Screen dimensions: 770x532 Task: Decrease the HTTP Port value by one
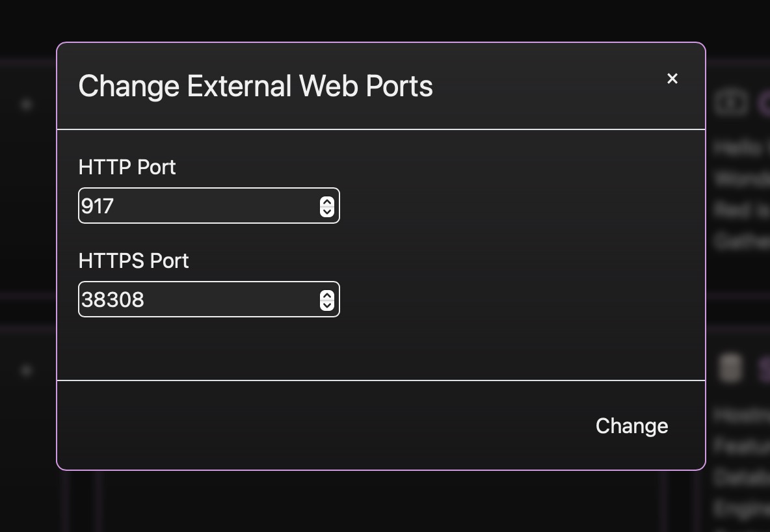(327, 211)
